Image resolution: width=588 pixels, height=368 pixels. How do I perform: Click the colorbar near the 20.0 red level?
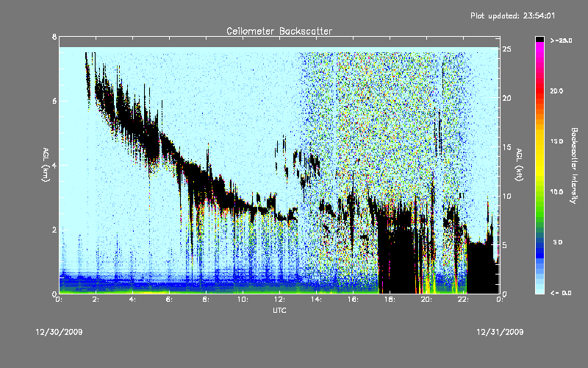point(539,91)
